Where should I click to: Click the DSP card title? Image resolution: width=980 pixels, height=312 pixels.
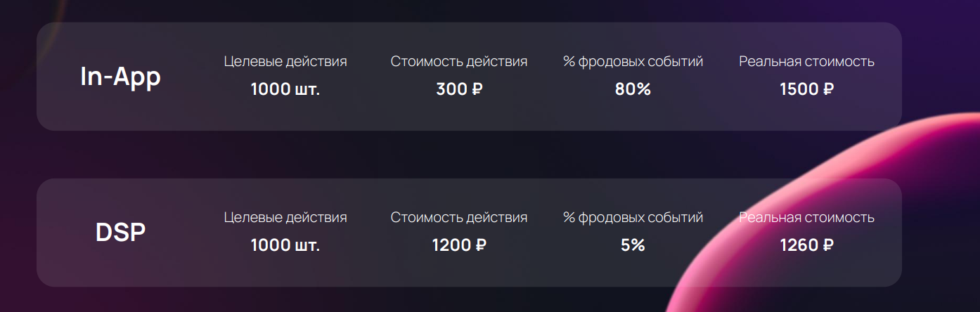point(120,233)
